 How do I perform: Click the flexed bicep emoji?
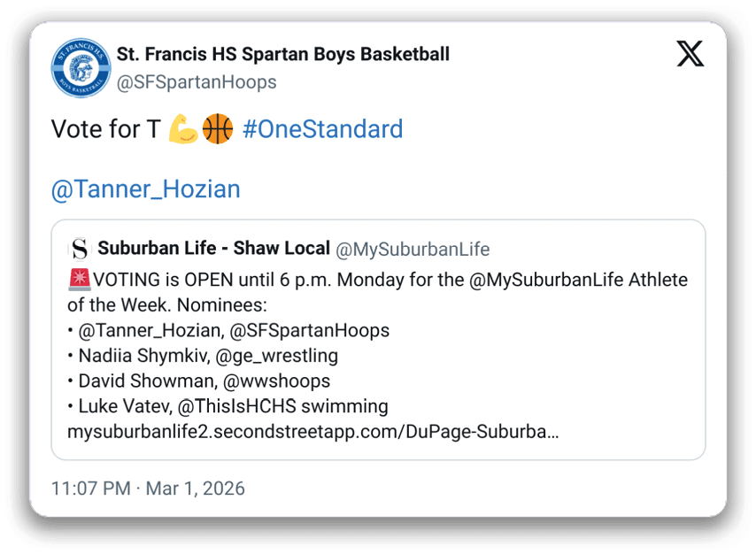183,129
